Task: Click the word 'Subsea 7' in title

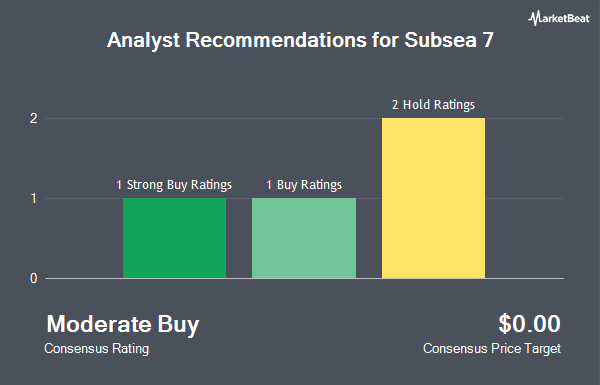Action: coord(449,40)
